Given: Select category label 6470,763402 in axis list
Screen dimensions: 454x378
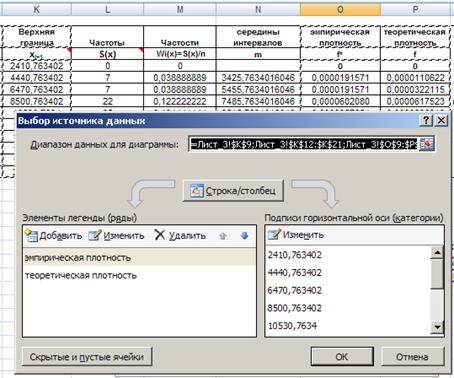Looking at the screenshot, I should [x=295, y=290].
